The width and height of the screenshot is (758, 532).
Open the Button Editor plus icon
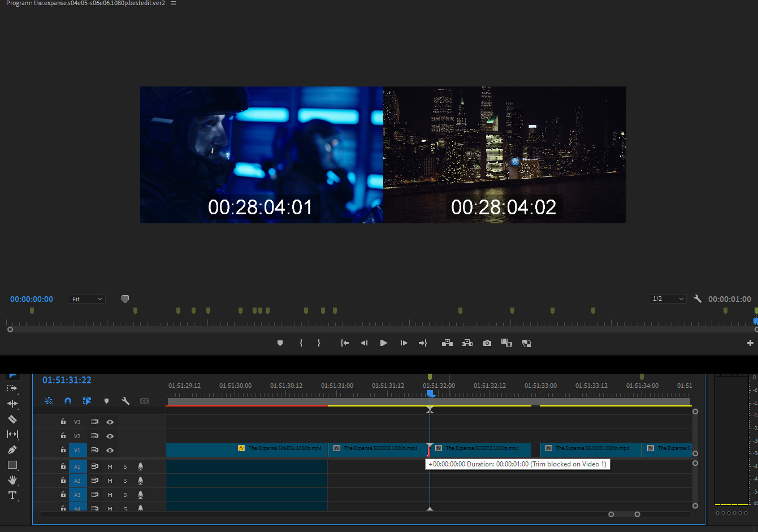tap(750, 343)
